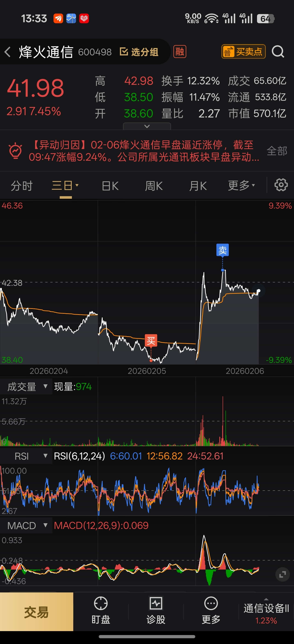View 全部 news items
294x644 pixels.
[x=277, y=151]
